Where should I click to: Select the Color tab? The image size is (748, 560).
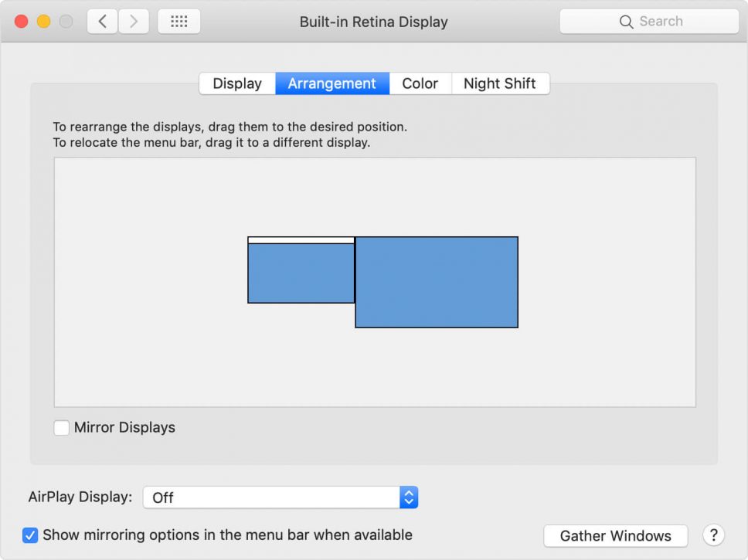tap(420, 83)
